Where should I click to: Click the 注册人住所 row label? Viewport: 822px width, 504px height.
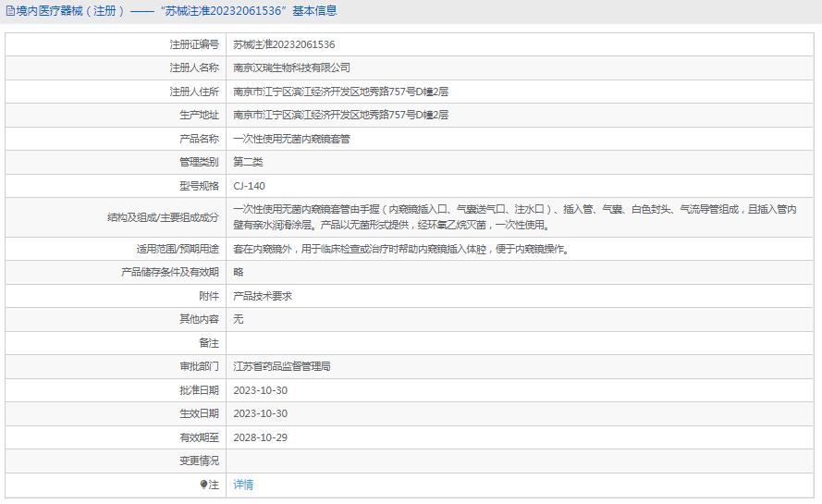pos(194,92)
